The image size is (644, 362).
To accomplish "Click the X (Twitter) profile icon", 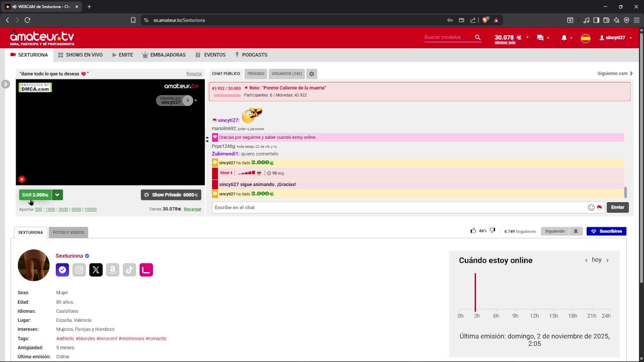I will click(x=96, y=270).
